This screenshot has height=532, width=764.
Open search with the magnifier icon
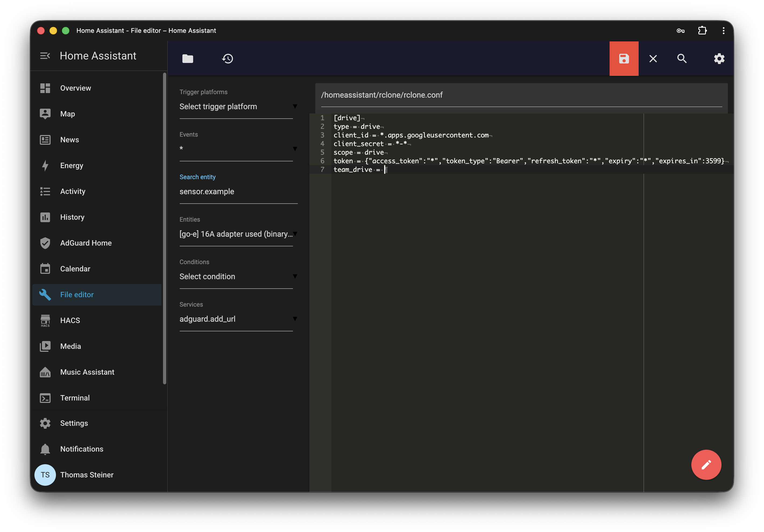click(x=682, y=59)
